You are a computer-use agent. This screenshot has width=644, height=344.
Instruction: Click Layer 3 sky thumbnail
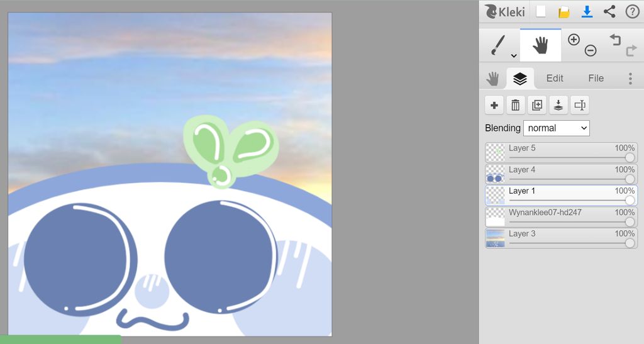click(496, 238)
